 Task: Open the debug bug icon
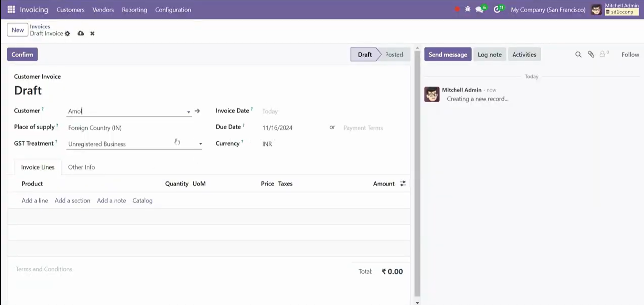[468, 9]
